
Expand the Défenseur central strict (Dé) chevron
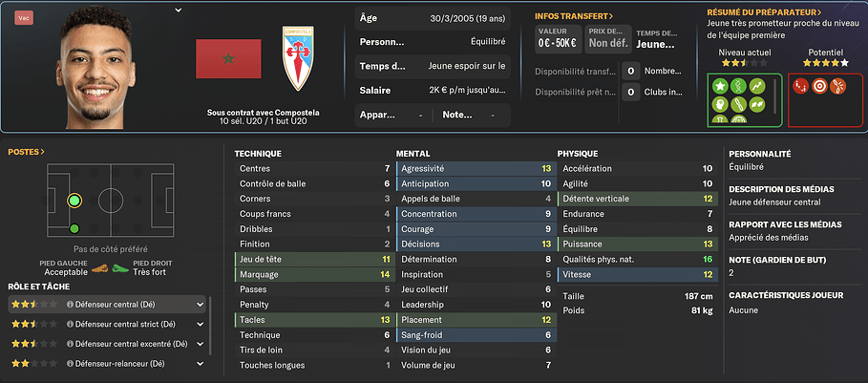(200, 324)
